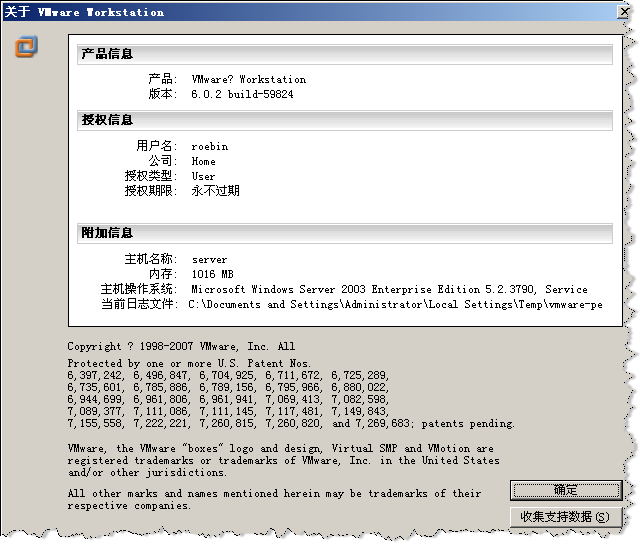Image resolution: width=641 pixels, height=543 pixels.
Task: Click the log file path C:\Documents and Settings
Action: pos(395,305)
